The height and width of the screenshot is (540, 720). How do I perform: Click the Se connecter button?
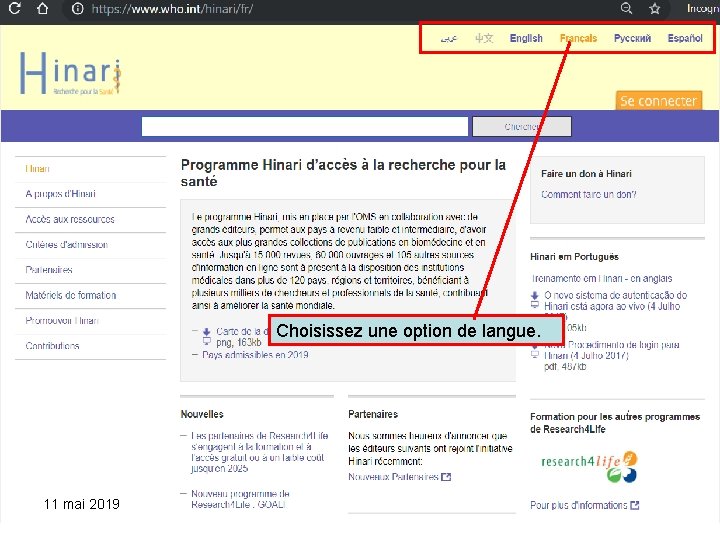pos(658,101)
